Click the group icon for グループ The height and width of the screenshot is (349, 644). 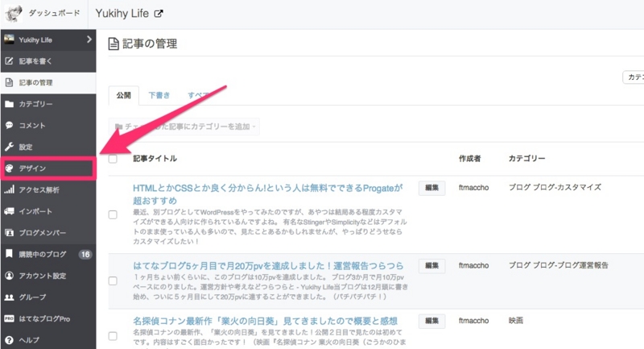(x=9, y=297)
